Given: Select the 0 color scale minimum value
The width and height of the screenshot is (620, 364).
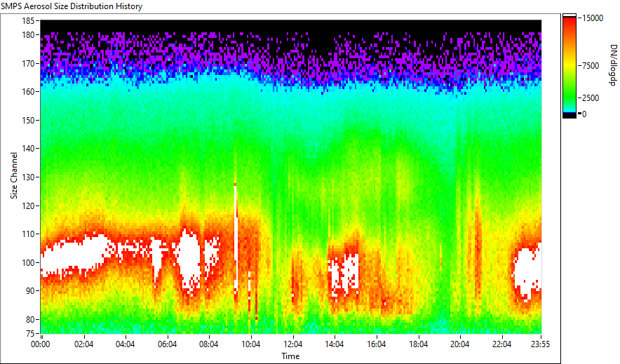Looking at the screenshot, I should point(584,114).
